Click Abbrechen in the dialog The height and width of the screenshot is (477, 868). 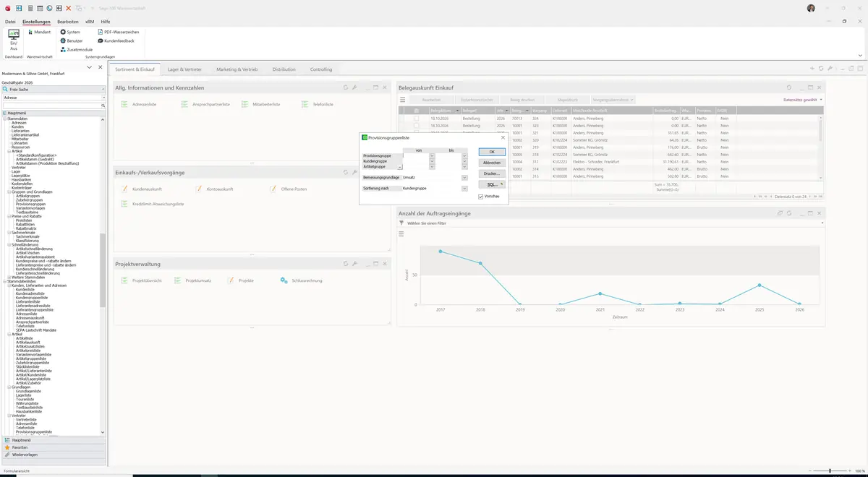(x=492, y=163)
